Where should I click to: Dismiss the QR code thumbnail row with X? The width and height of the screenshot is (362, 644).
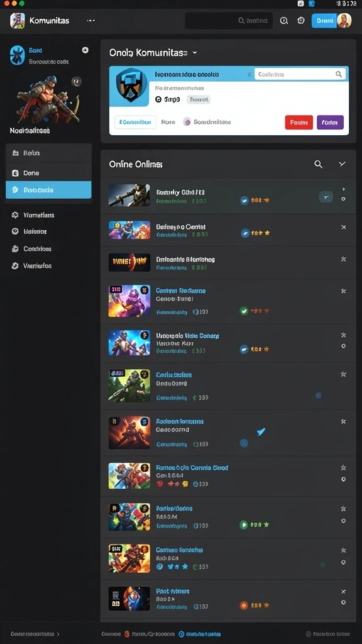click(x=344, y=592)
